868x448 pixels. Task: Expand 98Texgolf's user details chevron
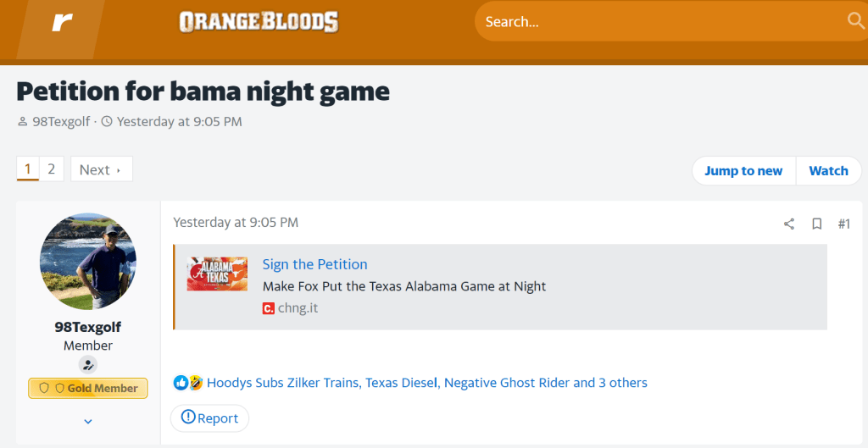(x=88, y=421)
